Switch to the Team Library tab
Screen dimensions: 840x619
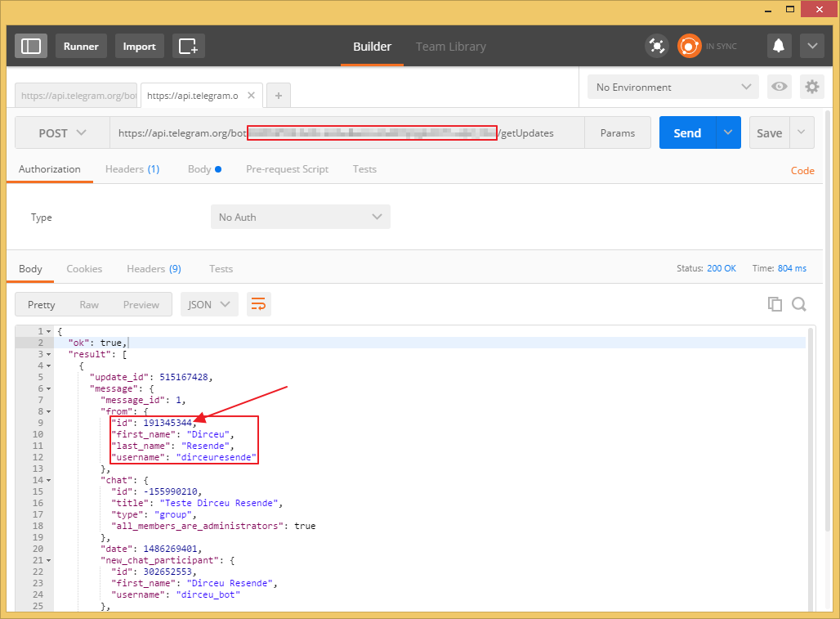(451, 47)
